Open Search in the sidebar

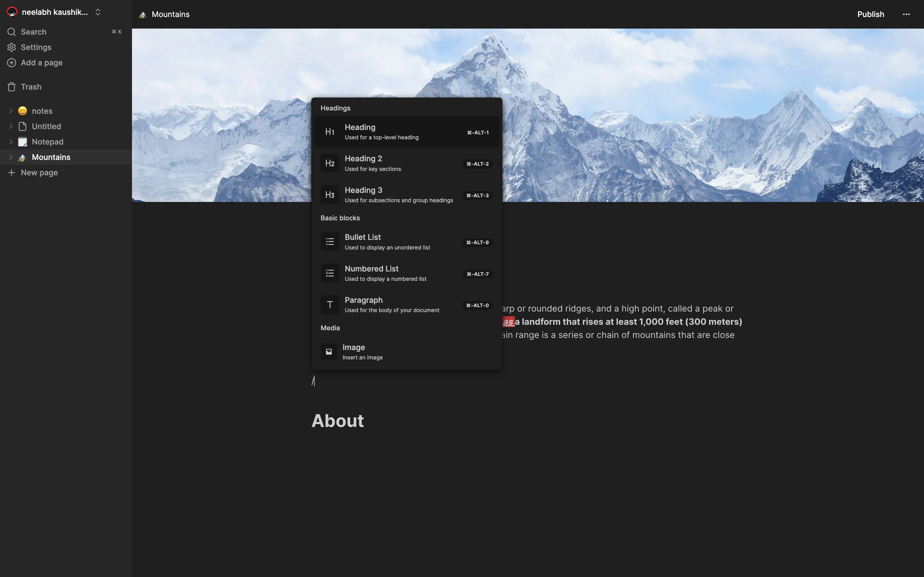pyautogui.click(x=34, y=32)
